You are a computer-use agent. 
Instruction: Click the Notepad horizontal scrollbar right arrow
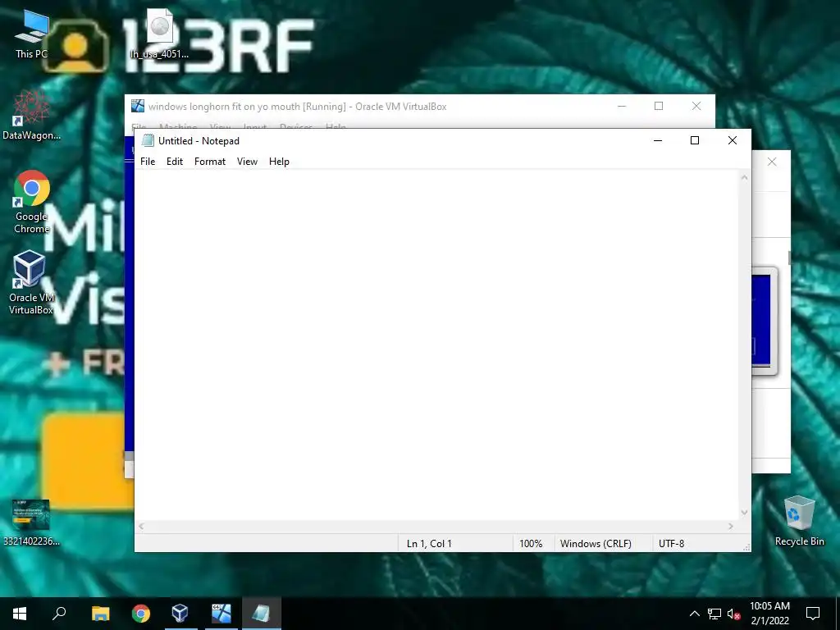click(x=731, y=527)
